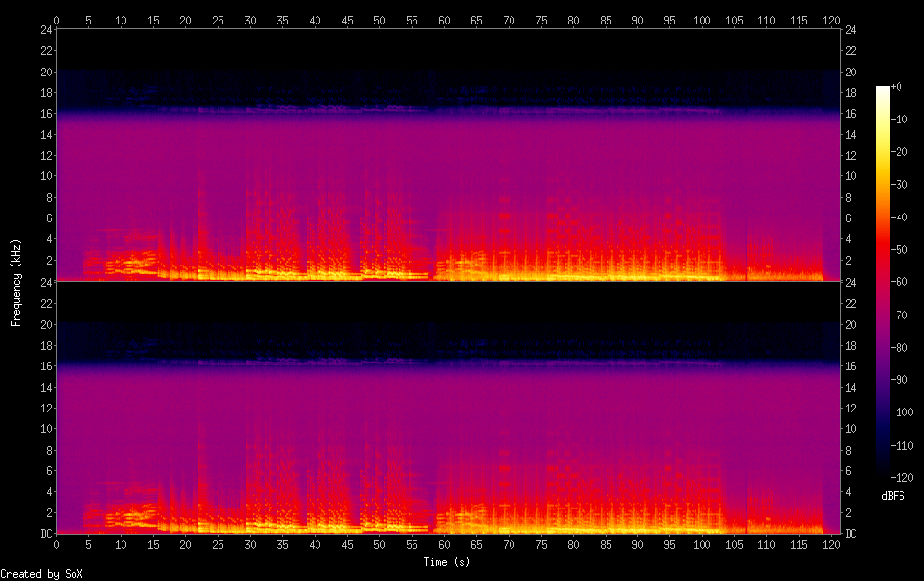Select the "-30" color scale label

[899, 184]
